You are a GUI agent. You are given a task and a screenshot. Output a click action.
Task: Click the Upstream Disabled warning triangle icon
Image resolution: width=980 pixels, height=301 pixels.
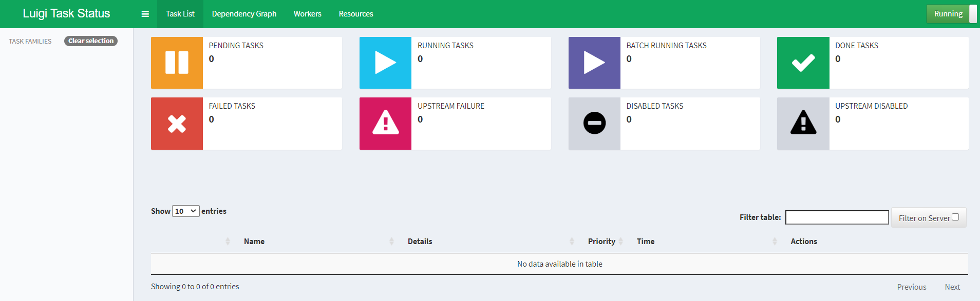pos(803,124)
